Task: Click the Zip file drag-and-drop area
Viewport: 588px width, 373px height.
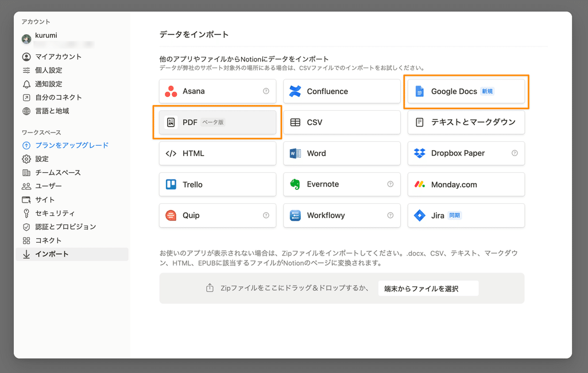Action: 342,288
